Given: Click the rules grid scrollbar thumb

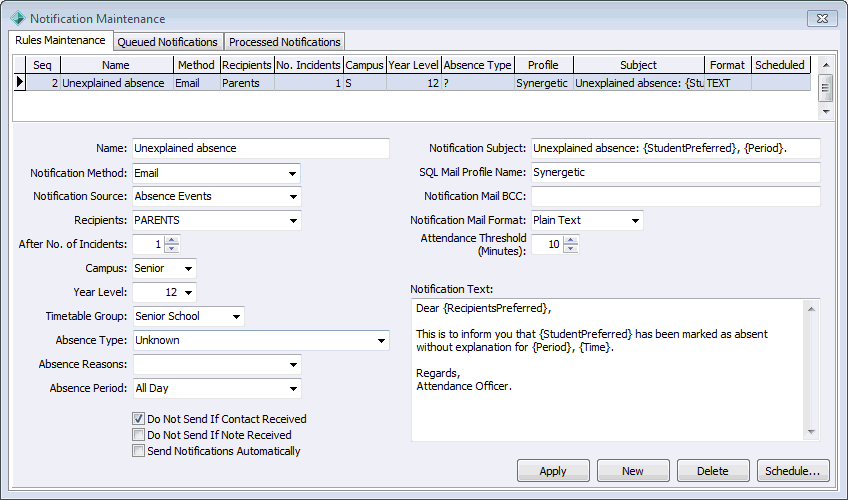Looking at the screenshot, I should 826,88.
